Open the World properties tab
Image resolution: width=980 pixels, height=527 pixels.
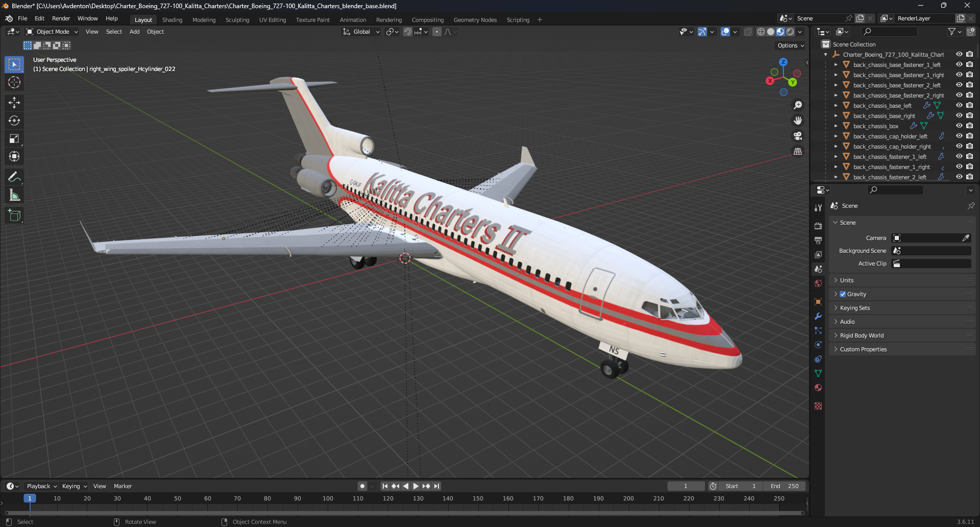(818, 283)
